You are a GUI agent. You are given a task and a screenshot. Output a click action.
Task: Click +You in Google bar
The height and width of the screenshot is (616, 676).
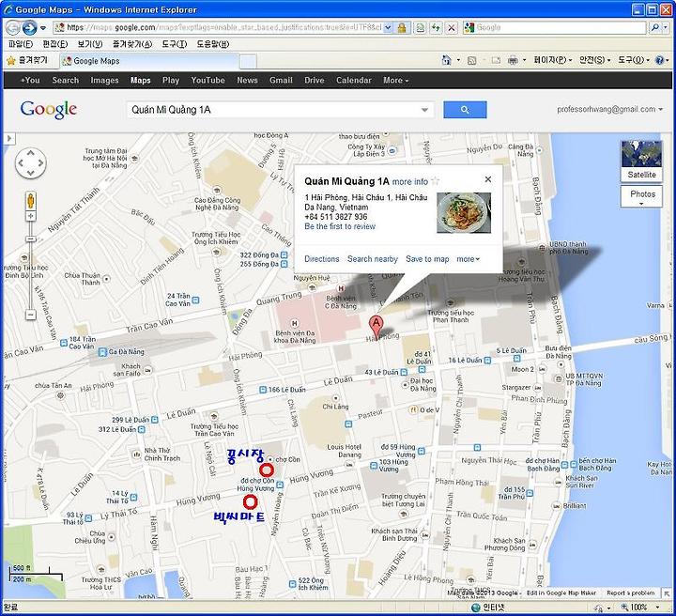pos(30,80)
